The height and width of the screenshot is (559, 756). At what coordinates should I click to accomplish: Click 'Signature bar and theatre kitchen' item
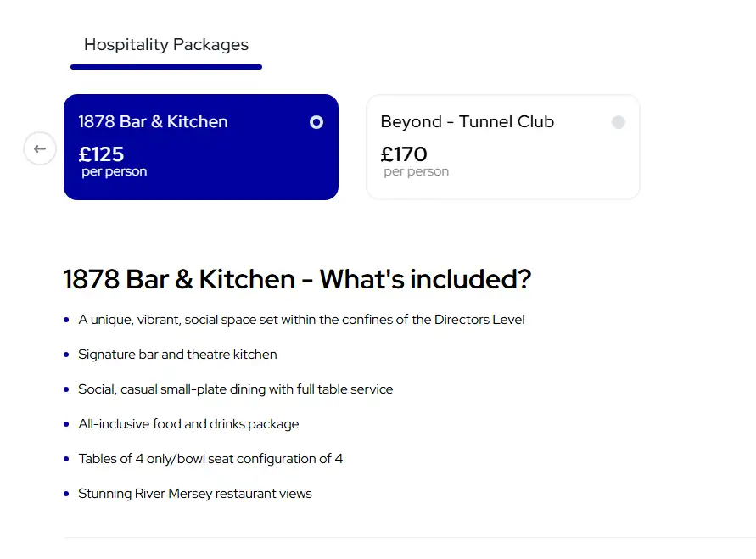tap(177, 355)
